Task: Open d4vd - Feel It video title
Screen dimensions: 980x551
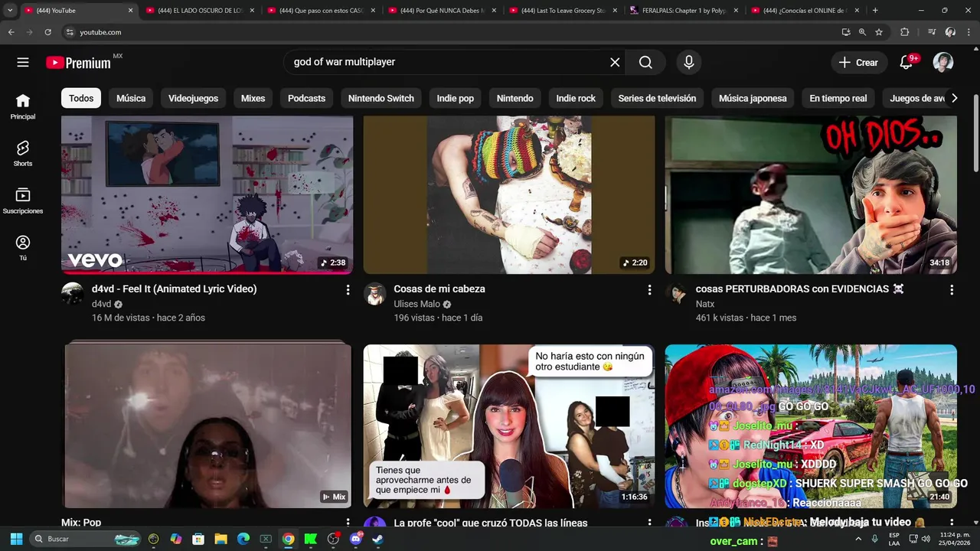Action: pos(175,289)
